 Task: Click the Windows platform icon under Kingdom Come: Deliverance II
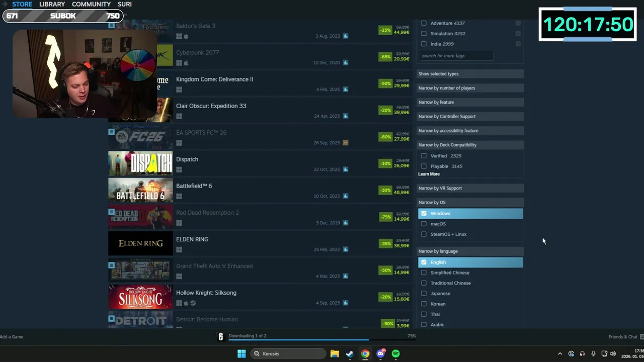tap(179, 89)
